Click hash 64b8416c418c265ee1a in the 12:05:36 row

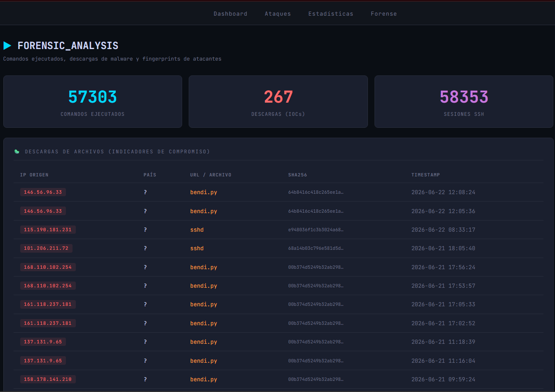[316, 211]
